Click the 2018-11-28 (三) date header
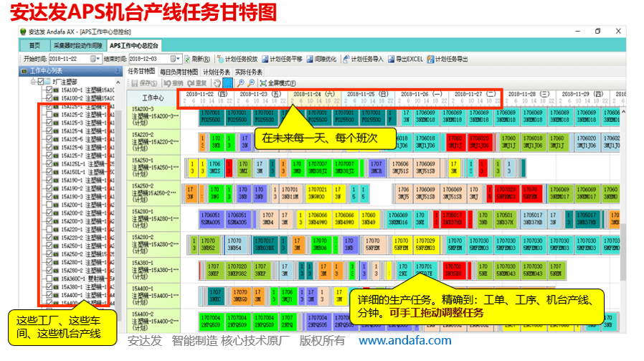Image resolution: width=644 pixels, height=361 pixels. (529, 94)
